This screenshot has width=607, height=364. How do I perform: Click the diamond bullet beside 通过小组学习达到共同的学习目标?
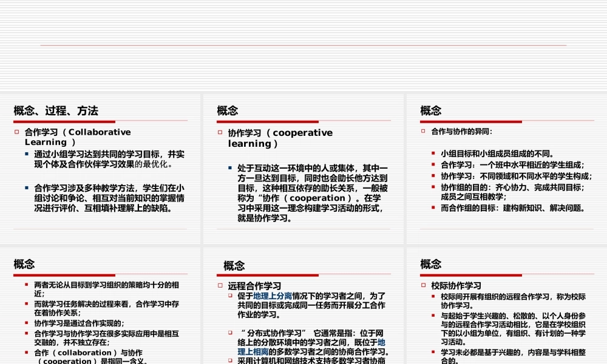25,153
